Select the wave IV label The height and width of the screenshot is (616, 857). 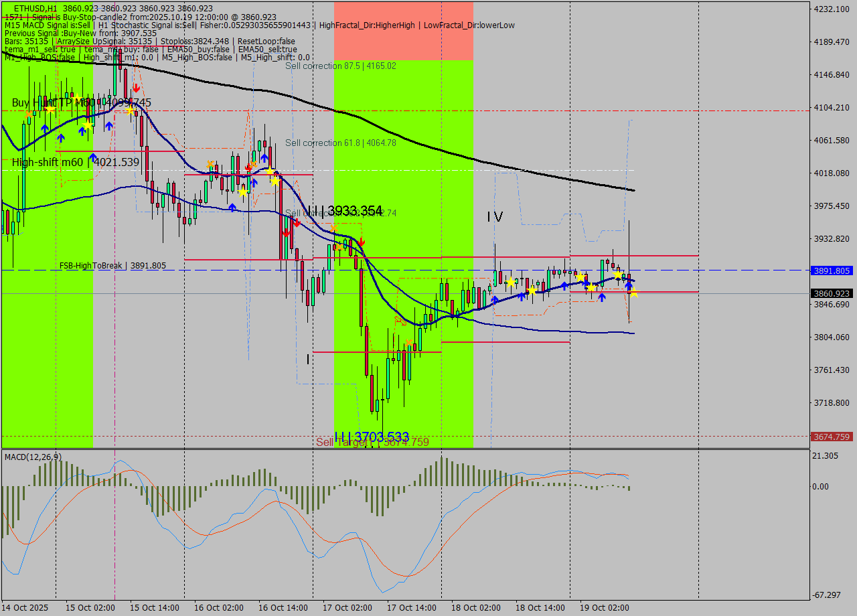pyautogui.click(x=495, y=216)
